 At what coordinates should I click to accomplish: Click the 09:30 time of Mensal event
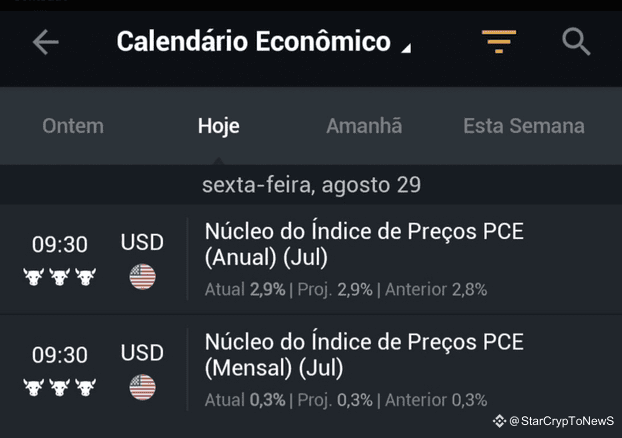60,355
